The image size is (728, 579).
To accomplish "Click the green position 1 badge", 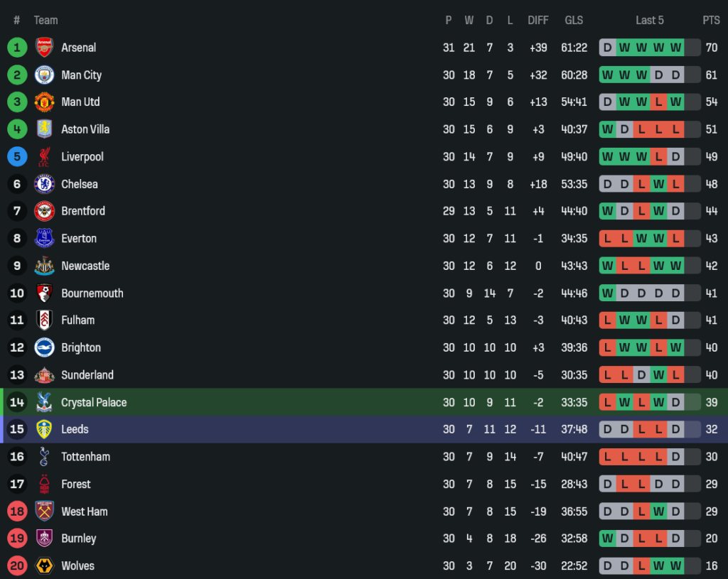I will [17, 48].
